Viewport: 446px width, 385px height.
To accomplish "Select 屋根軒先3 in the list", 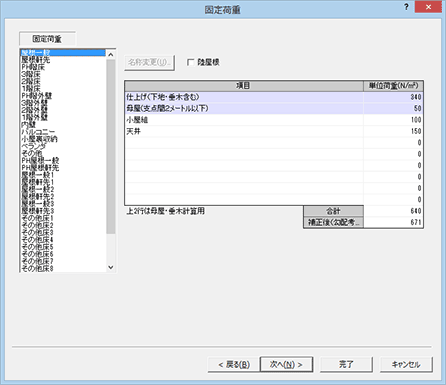I will (63, 211).
